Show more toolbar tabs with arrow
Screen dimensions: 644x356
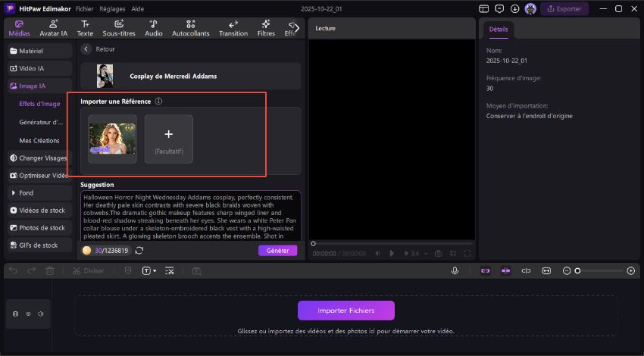click(296, 28)
